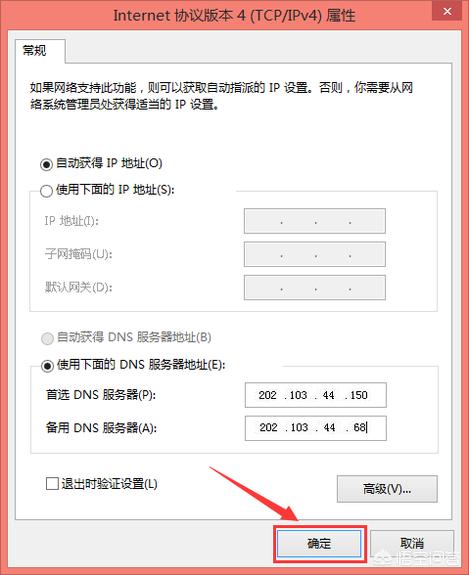The image size is (469, 575).
Task: Click second octet 103 of alternate DNS
Action: 299,428
